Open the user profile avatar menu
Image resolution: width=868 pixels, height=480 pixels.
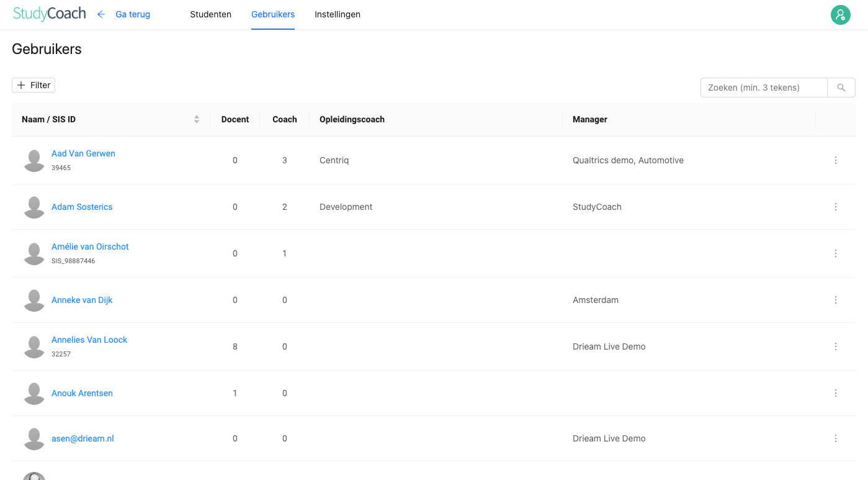pyautogui.click(x=840, y=15)
